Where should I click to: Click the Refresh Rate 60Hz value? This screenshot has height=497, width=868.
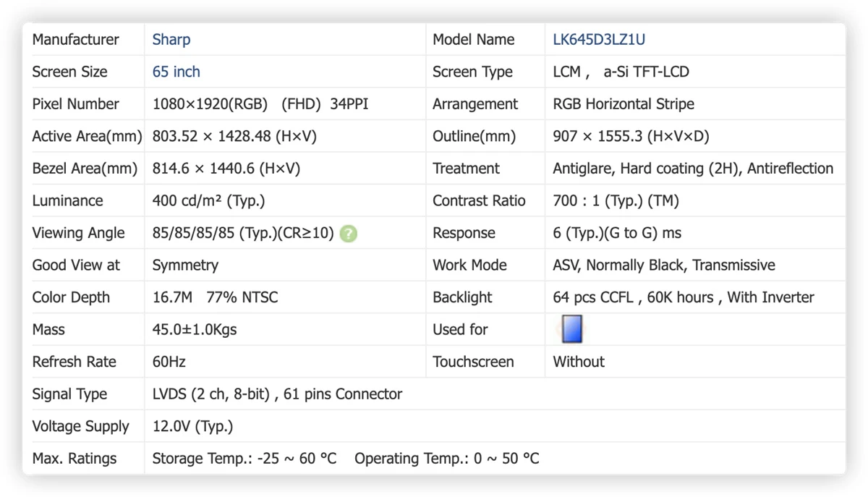[169, 362]
